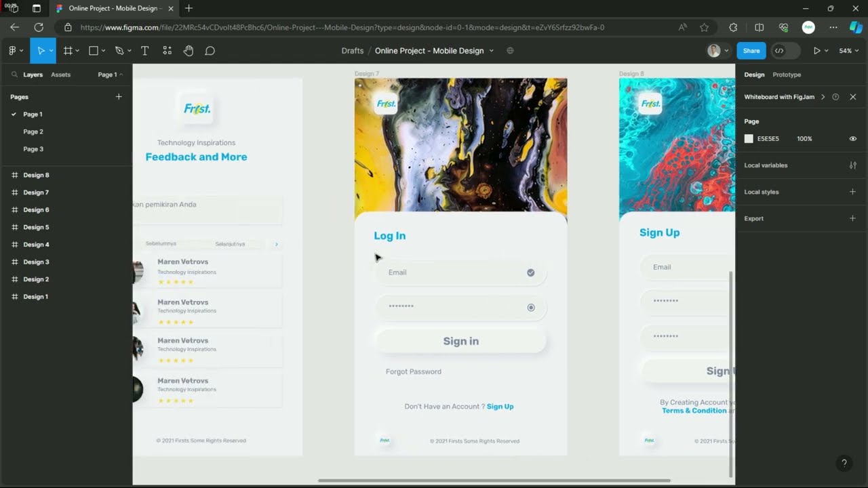Image resolution: width=868 pixels, height=488 pixels.
Task: Open Edge Copilot sidebar icon
Action: 855,27
